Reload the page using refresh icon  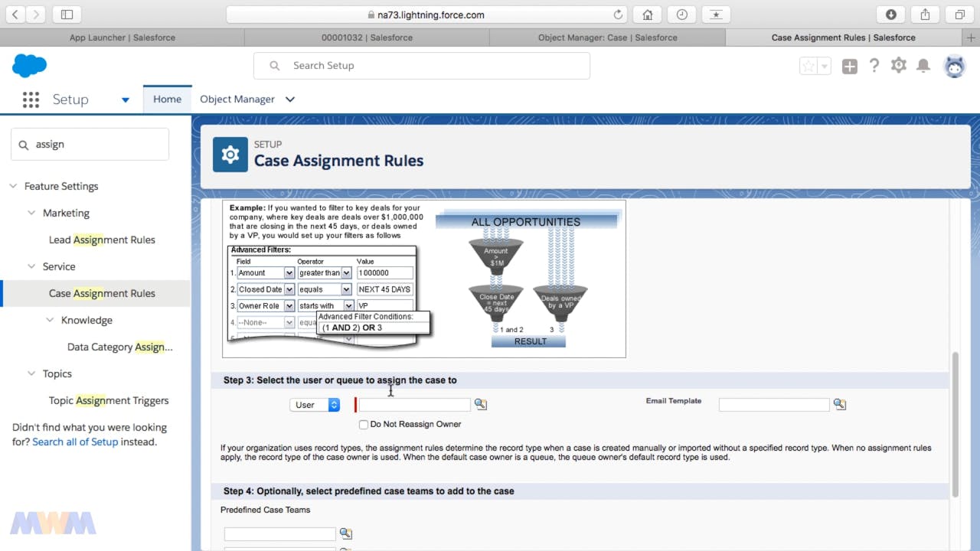click(618, 15)
